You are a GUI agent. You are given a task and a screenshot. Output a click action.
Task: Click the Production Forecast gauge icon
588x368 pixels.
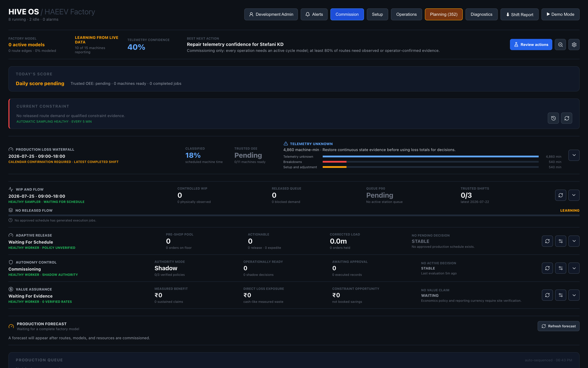pyautogui.click(x=11, y=326)
